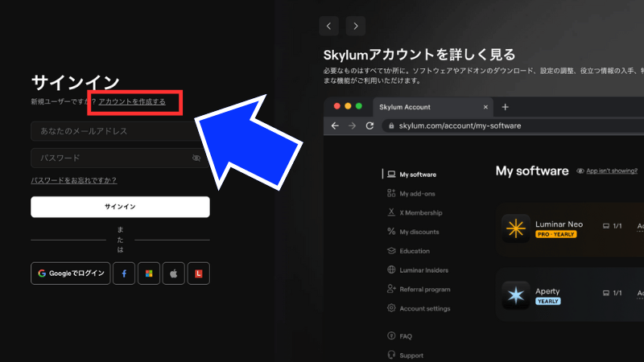This screenshot has height=362, width=644.
Task: Open Referral program in sidebar
Action: coord(419,290)
